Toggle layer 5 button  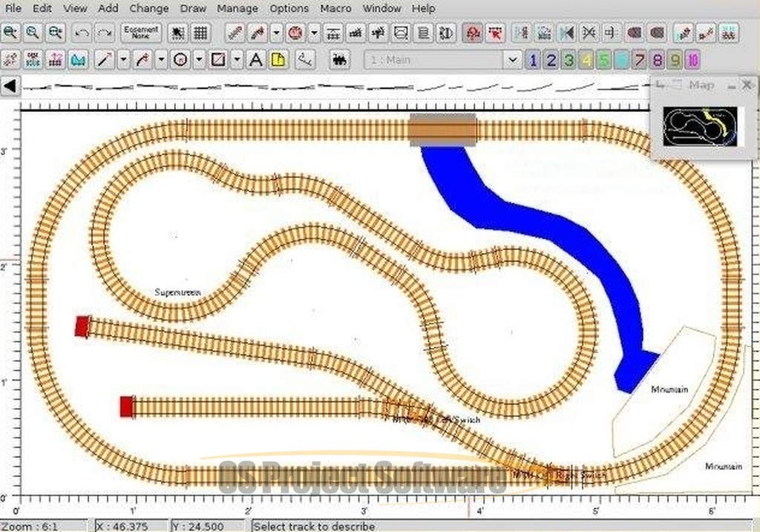point(604,60)
